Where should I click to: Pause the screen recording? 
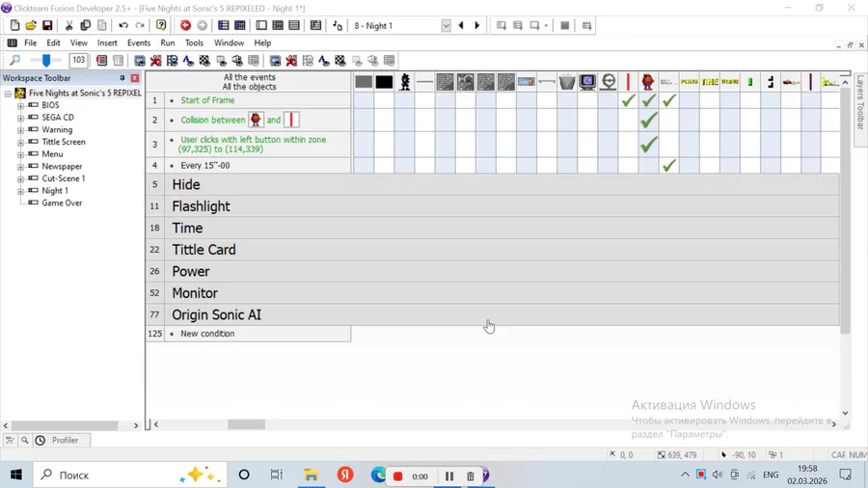pyautogui.click(x=448, y=475)
